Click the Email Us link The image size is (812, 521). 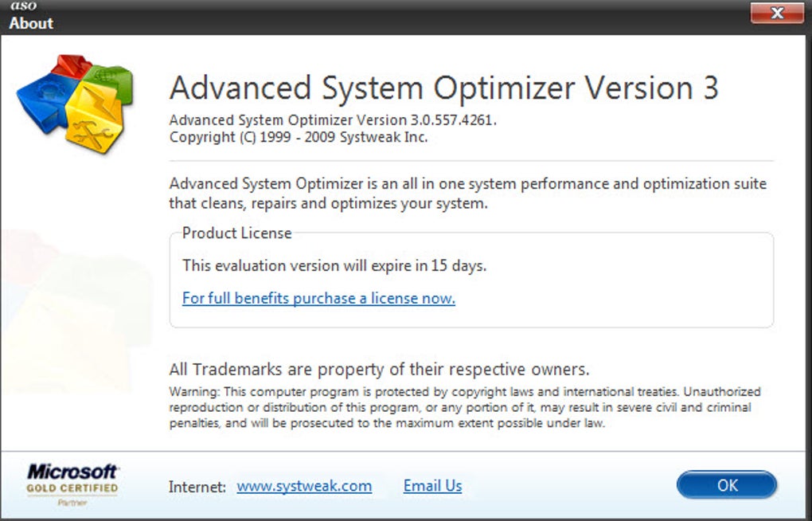(x=432, y=486)
